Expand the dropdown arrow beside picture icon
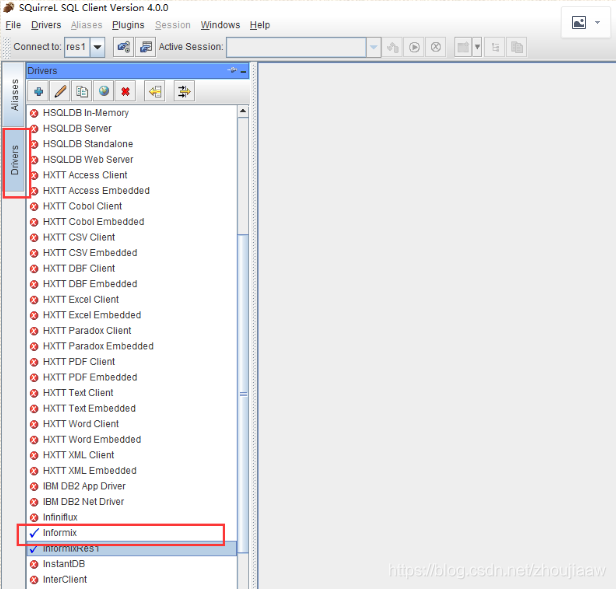The width and height of the screenshot is (616, 589). pyautogui.click(x=597, y=22)
